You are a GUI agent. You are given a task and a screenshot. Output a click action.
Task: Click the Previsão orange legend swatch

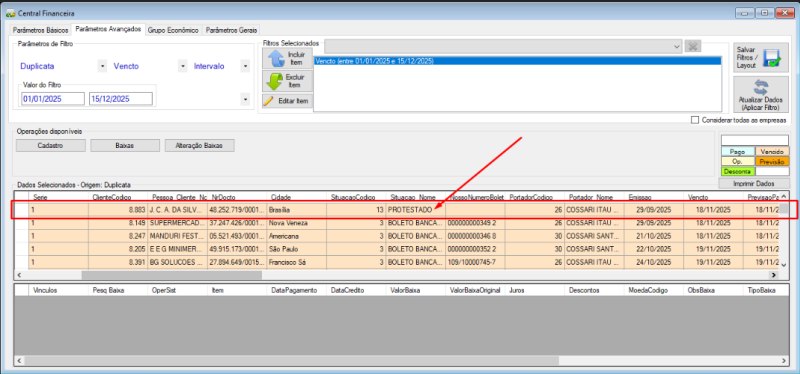coord(772,161)
